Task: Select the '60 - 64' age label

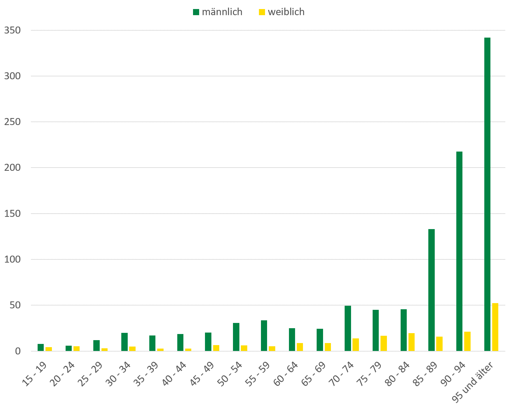Action: point(286,374)
